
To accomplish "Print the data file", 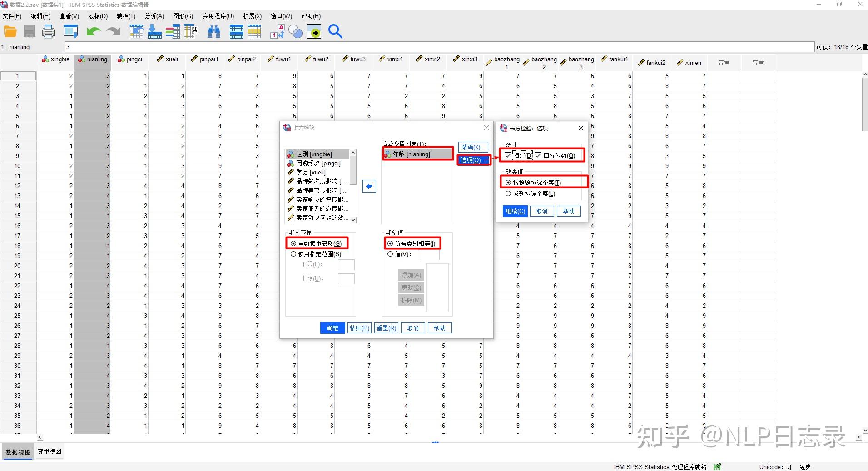I will (x=48, y=31).
